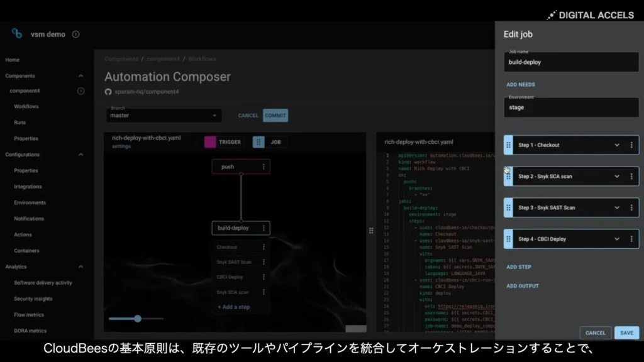This screenshot has width=644, height=362.
Task: Open Security insights under Analytics
Action: click(33, 299)
